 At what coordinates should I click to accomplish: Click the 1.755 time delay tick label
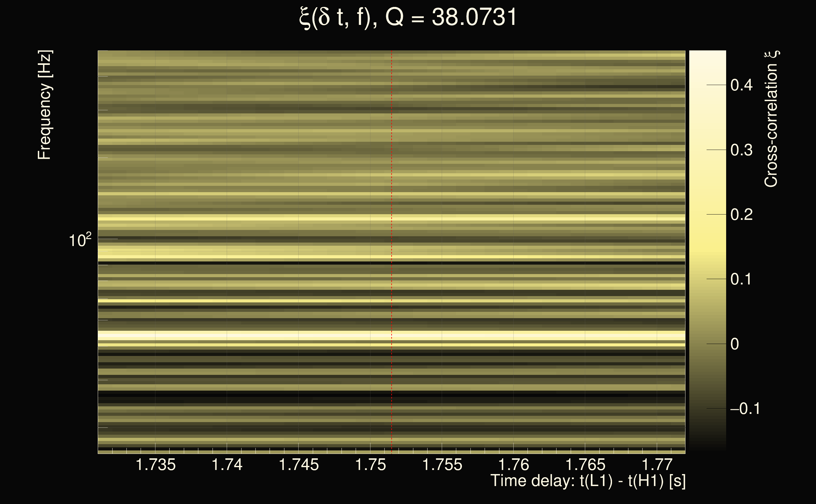pyautogui.click(x=442, y=465)
